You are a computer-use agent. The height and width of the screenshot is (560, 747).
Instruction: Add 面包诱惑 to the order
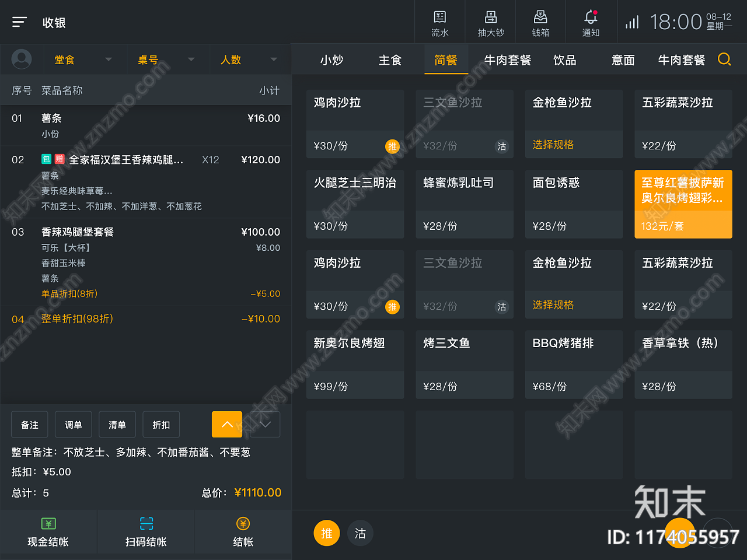(x=574, y=204)
